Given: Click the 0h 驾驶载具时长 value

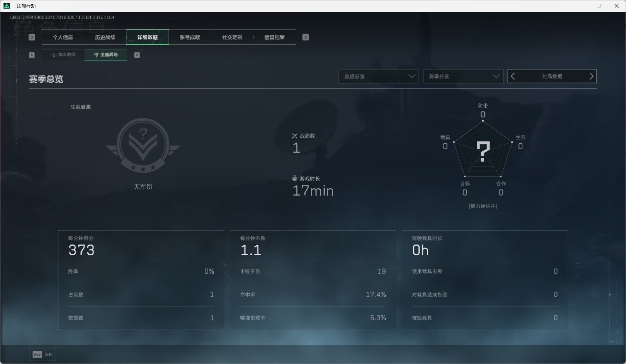Looking at the screenshot, I should 420,250.
